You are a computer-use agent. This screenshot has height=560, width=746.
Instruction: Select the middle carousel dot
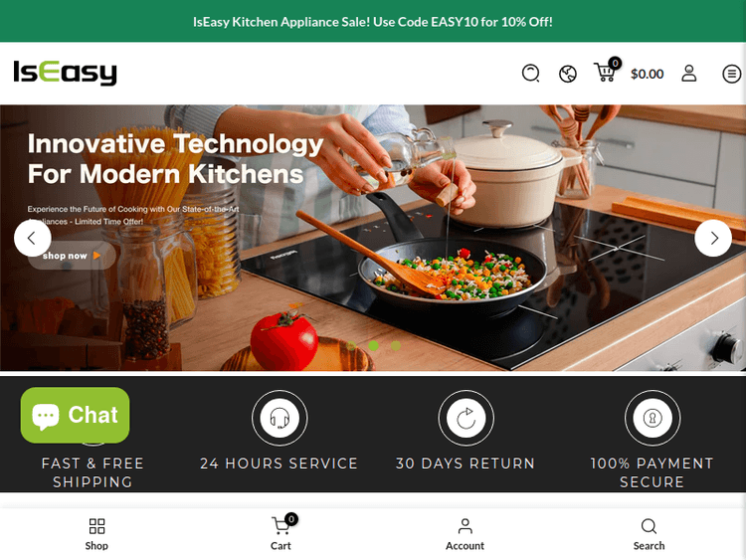tap(373, 346)
